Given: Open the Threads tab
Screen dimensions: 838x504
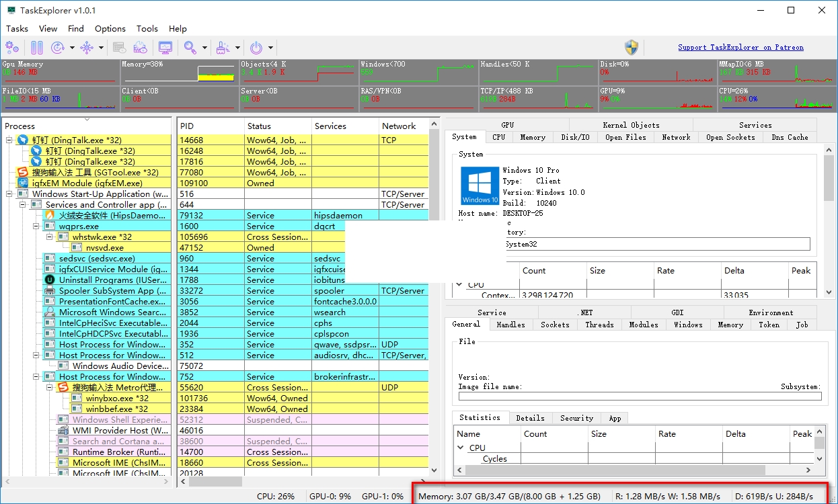Looking at the screenshot, I should [x=599, y=325].
